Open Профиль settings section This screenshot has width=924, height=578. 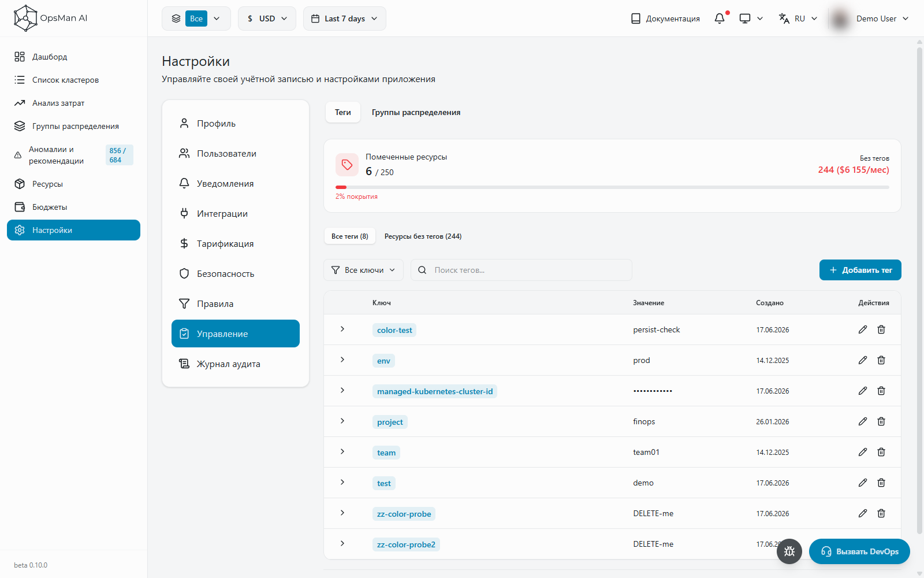tap(236, 123)
